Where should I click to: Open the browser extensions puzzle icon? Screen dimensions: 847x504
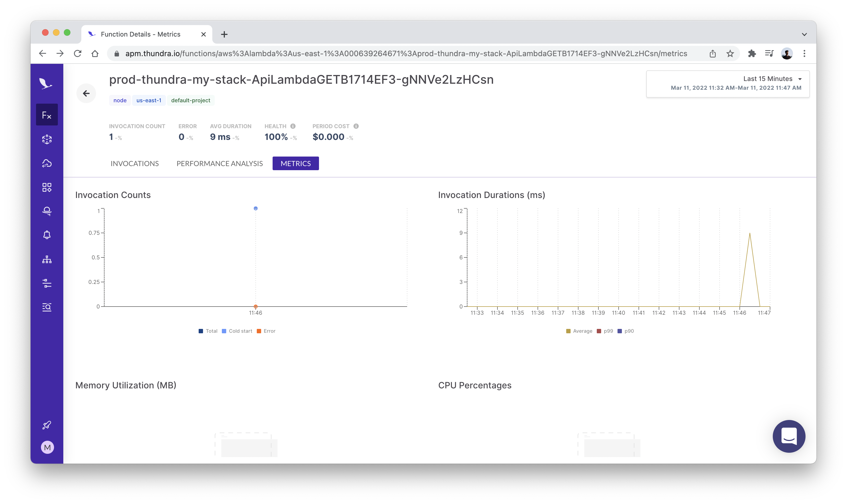coord(752,53)
